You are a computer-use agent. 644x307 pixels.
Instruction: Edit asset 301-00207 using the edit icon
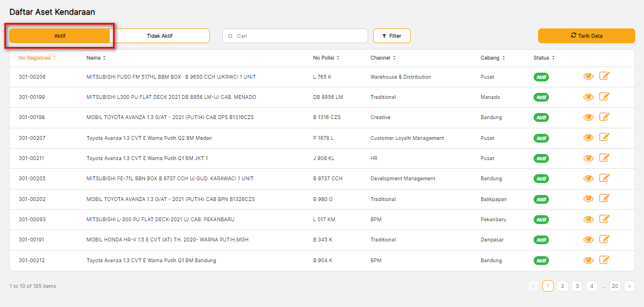(x=604, y=137)
